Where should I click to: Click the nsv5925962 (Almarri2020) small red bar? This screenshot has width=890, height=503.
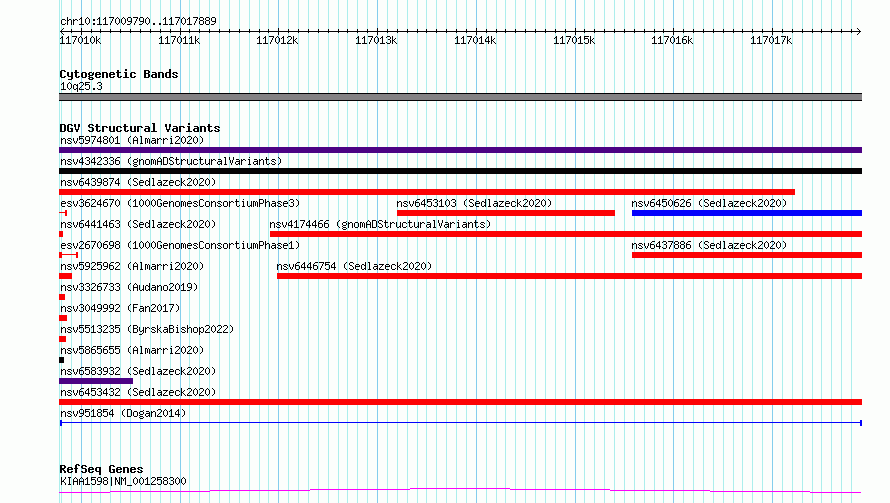click(x=65, y=276)
